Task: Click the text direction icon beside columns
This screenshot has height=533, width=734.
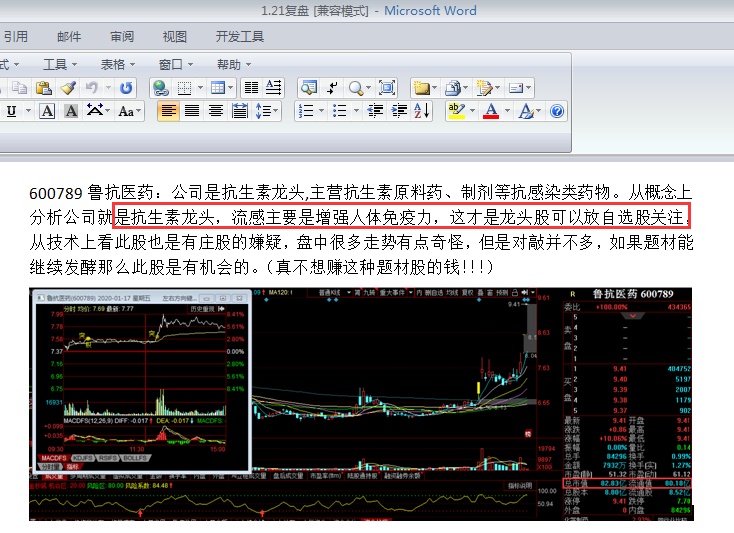Action: [x=273, y=88]
